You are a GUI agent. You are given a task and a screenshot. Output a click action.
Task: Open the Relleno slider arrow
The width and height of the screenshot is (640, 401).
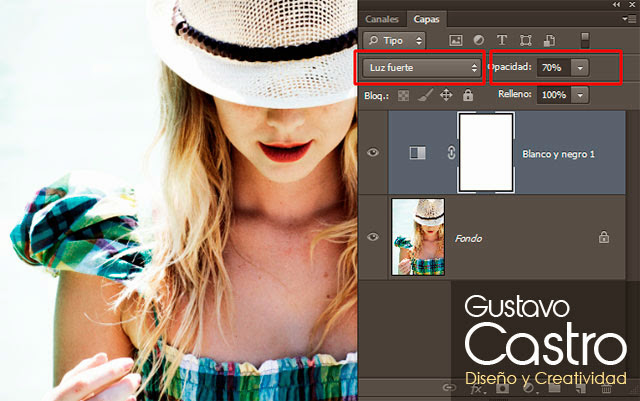(580, 95)
